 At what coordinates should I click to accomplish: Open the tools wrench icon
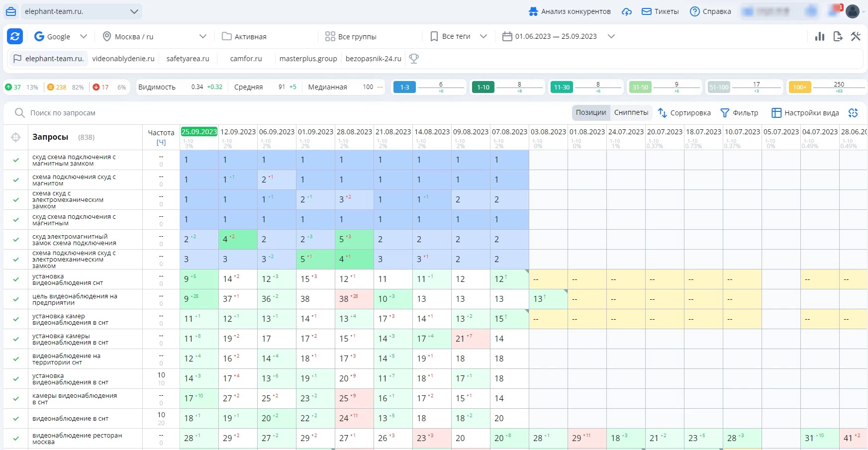click(856, 36)
